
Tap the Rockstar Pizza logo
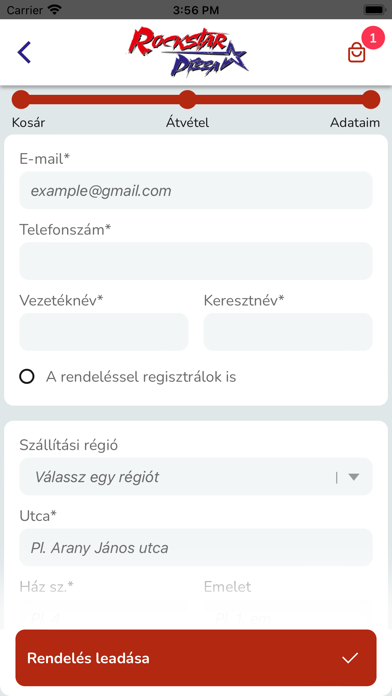[x=187, y=51]
